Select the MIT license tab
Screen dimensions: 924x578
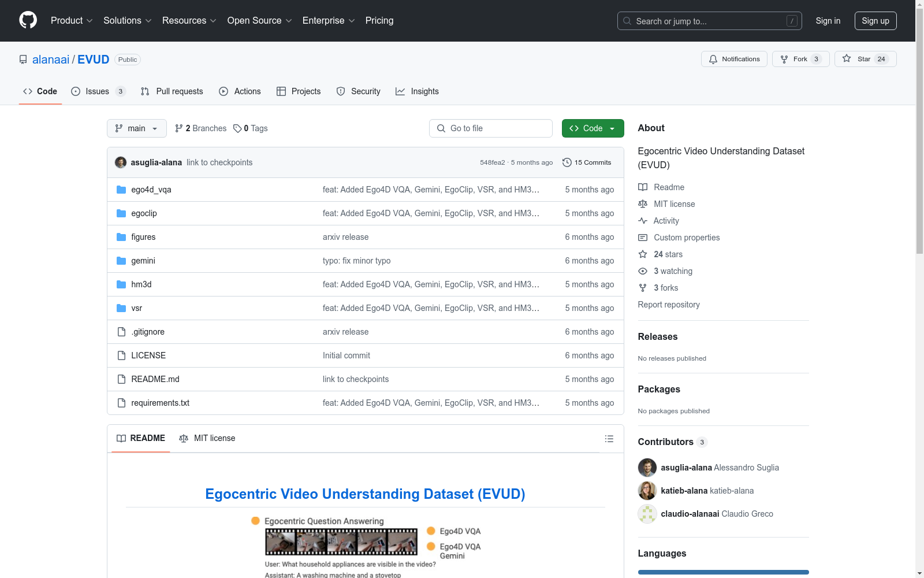[207, 438]
